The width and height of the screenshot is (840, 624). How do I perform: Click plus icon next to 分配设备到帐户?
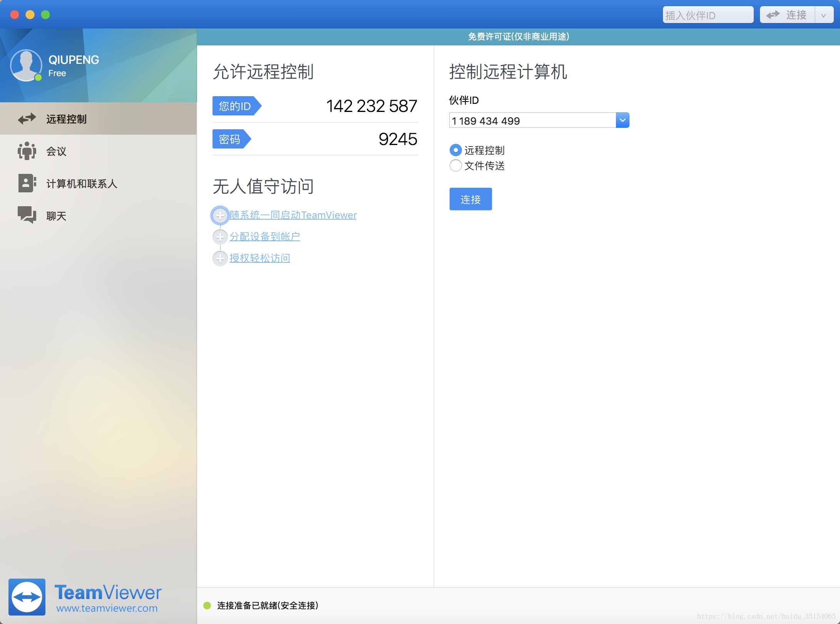click(x=220, y=237)
